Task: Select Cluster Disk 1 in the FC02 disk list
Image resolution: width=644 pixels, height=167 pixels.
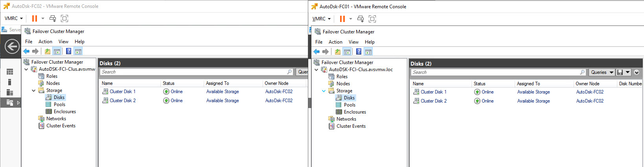Action: [x=122, y=92]
